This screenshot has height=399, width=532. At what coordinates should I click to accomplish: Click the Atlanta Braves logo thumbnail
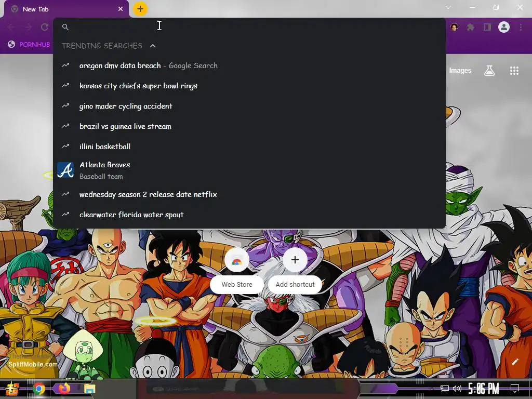tap(65, 170)
